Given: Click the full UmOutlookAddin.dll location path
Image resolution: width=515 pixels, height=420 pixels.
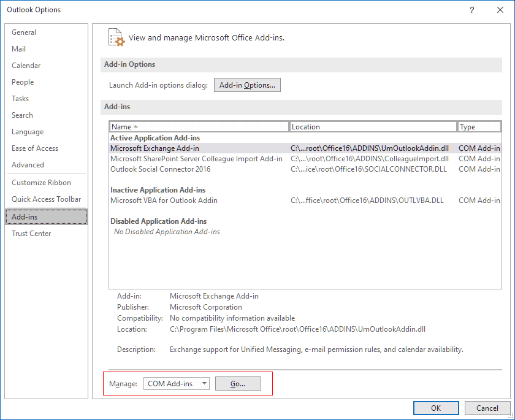Looking at the screenshot, I should coord(297,329).
